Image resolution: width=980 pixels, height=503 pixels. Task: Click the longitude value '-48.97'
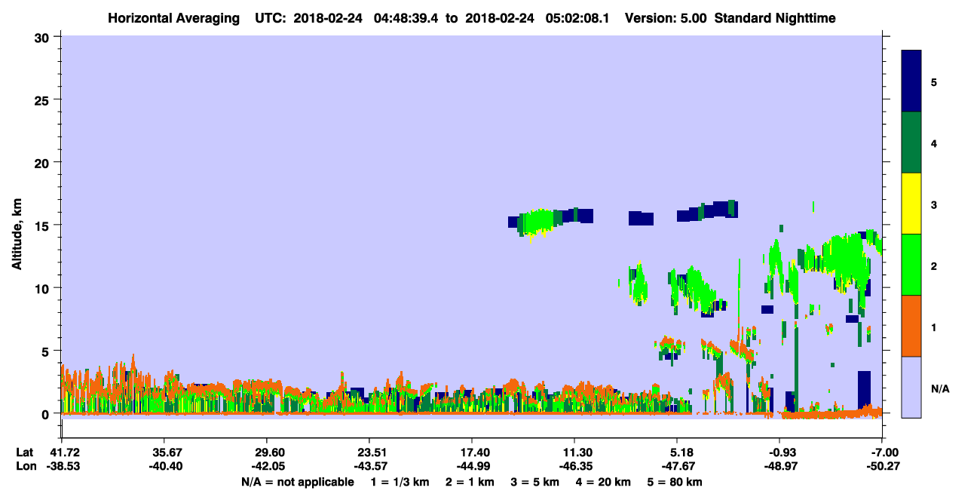(x=779, y=466)
